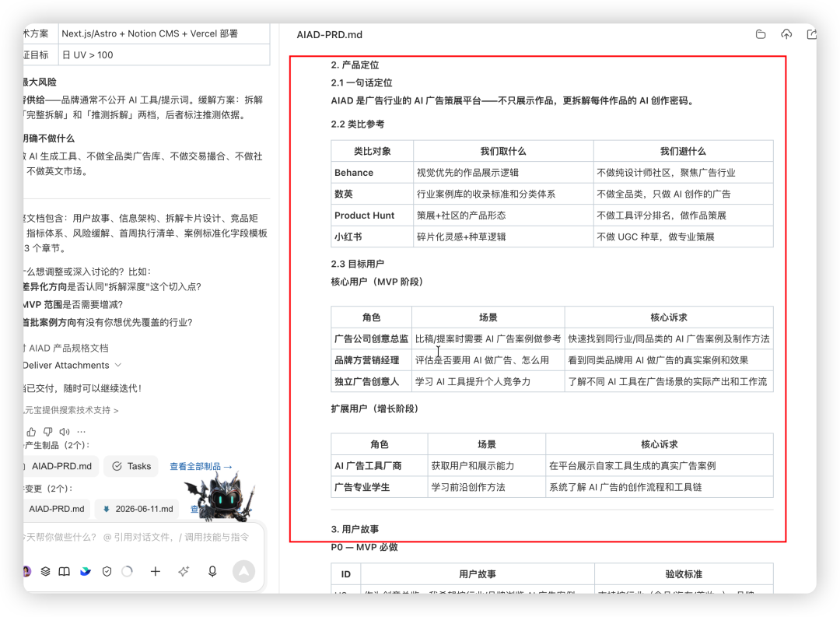Activate the microphone voice input

pos(212,571)
